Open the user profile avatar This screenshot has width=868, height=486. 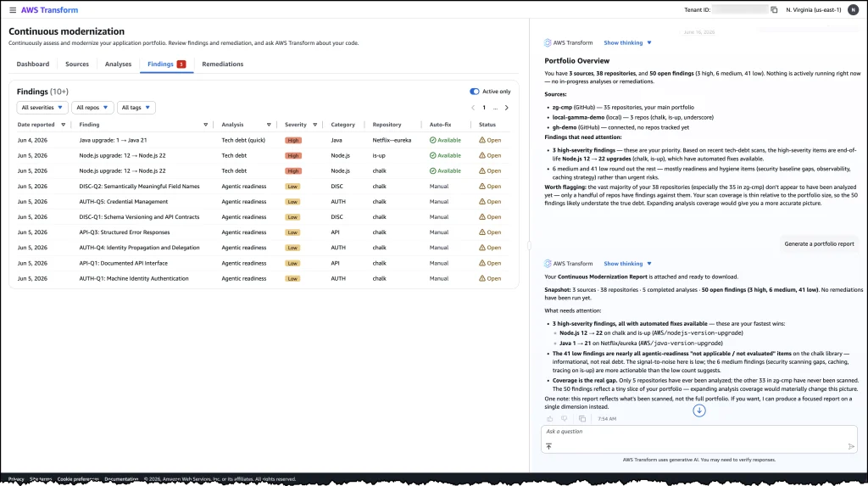[853, 10]
